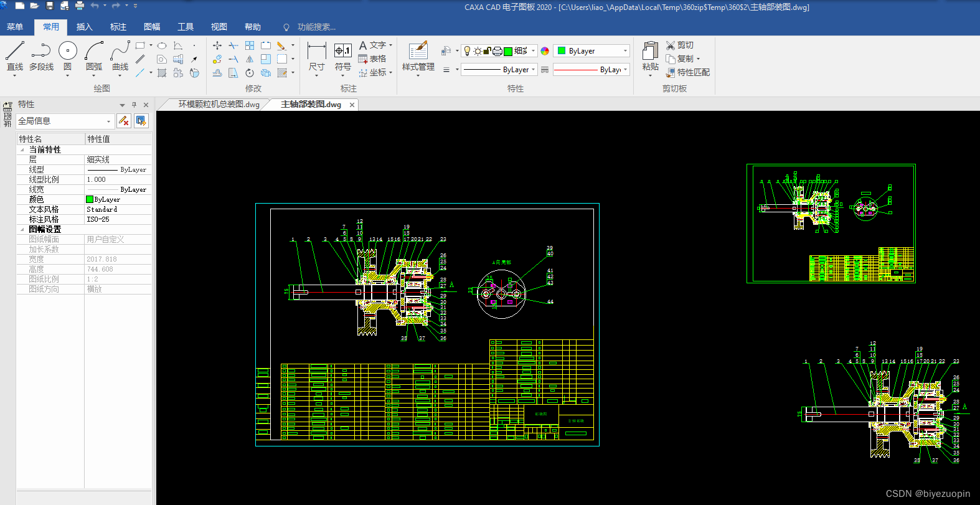Open the 菜单 menu
The image size is (980, 505).
pos(15,27)
